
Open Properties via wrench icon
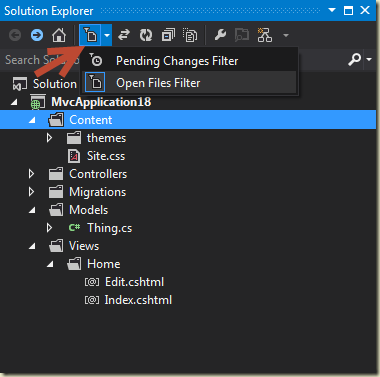click(x=220, y=35)
